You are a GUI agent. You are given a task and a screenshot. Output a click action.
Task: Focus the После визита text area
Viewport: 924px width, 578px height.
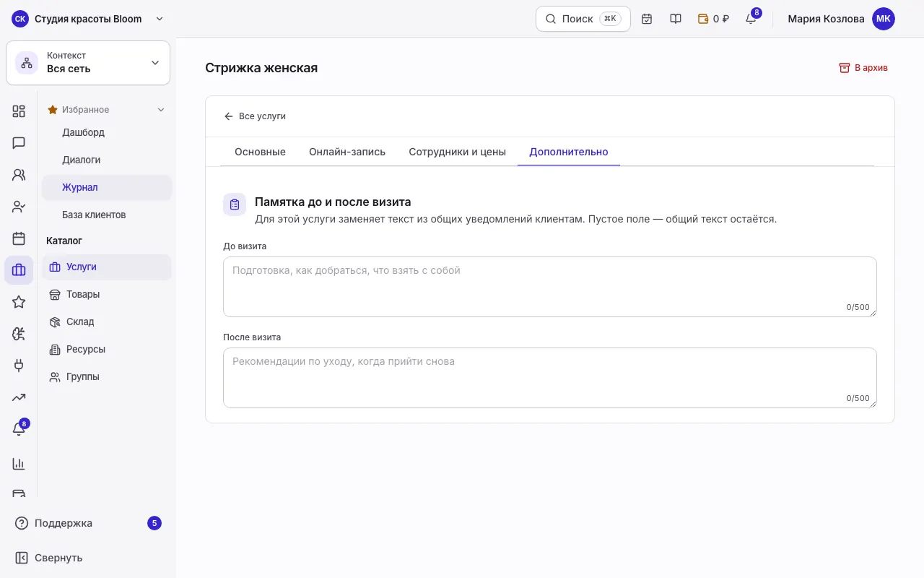550,378
